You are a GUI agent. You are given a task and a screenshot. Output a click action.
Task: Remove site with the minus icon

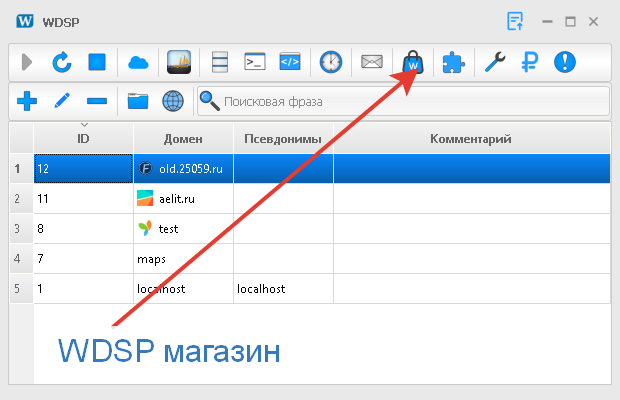coord(97,101)
